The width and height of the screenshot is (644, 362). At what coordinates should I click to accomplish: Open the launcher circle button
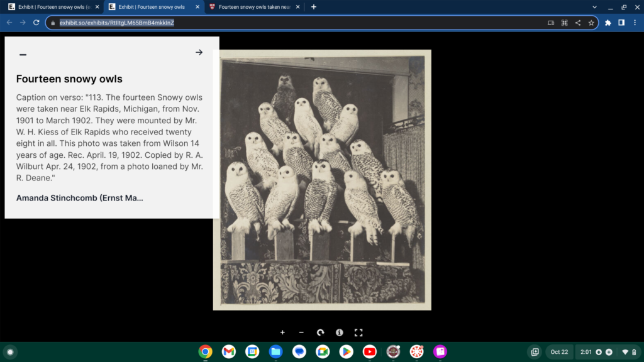click(x=10, y=352)
